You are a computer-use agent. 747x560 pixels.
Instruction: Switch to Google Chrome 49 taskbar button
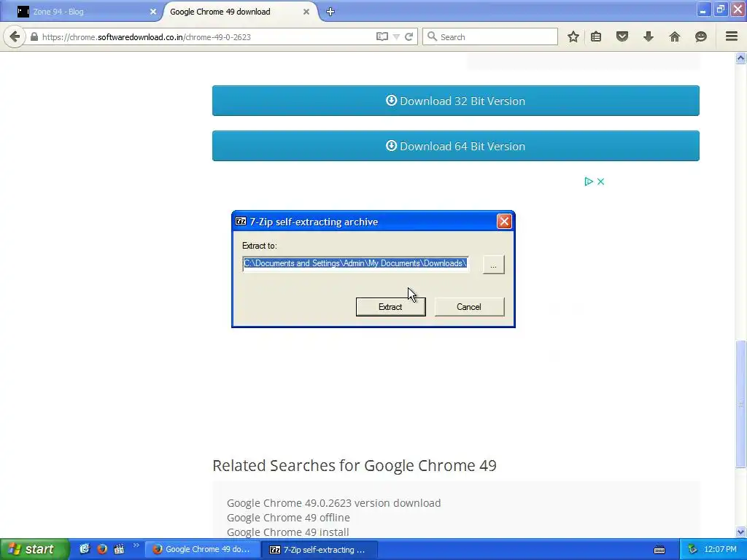click(x=203, y=550)
